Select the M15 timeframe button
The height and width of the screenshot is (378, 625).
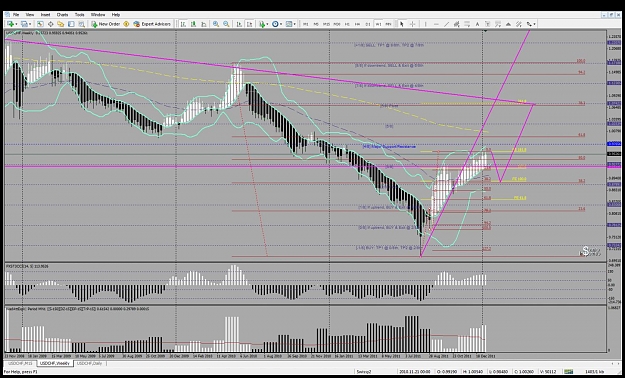pyautogui.click(x=326, y=24)
